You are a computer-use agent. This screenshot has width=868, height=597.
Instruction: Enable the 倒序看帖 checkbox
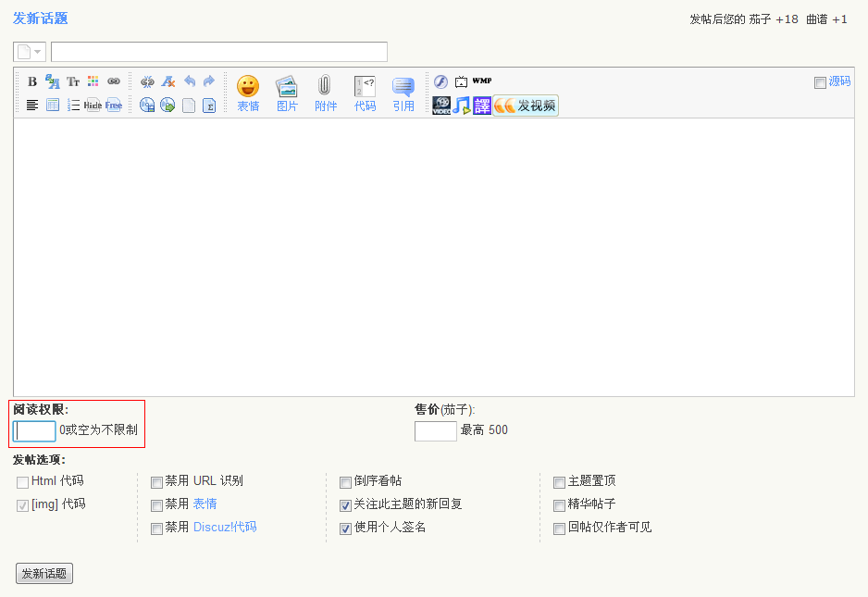click(345, 482)
